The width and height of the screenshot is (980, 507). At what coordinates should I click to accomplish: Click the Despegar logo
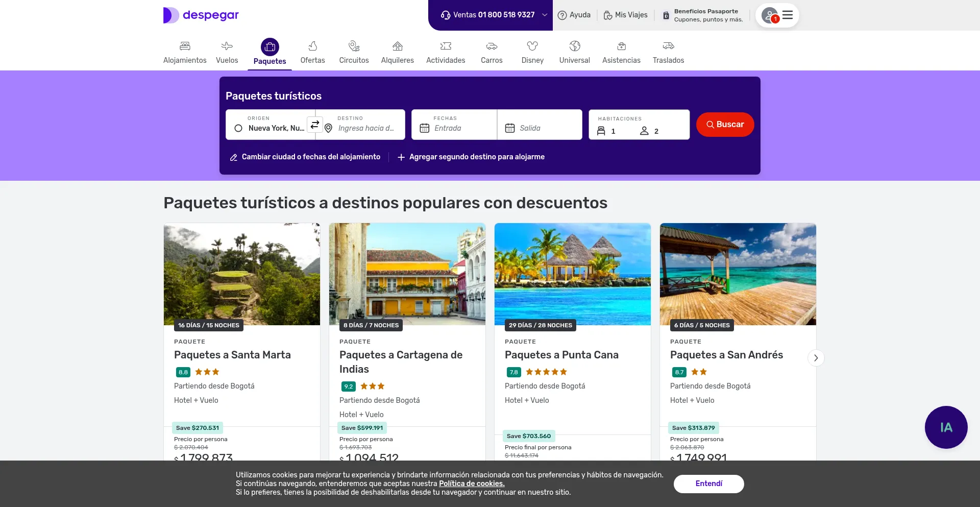(201, 15)
